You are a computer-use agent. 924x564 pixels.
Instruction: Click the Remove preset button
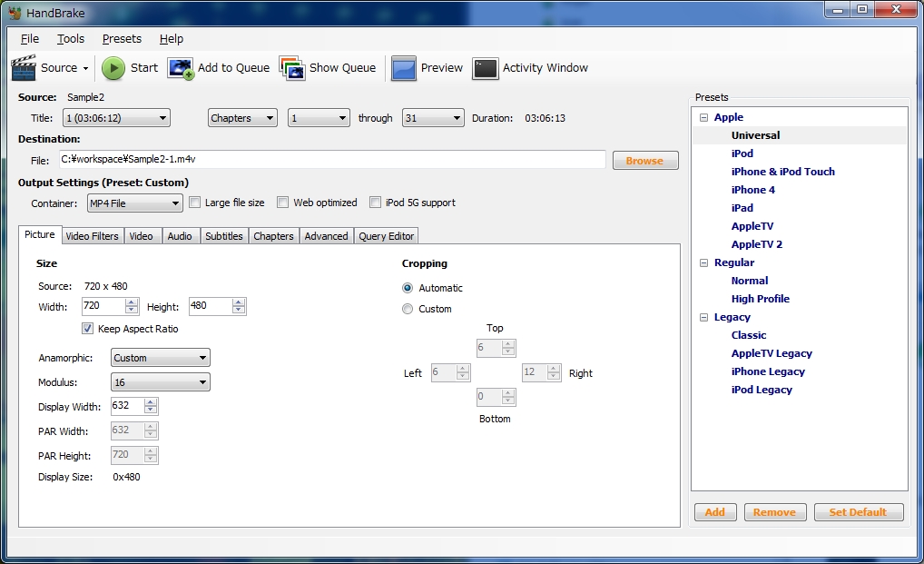pyautogui.click(x=774, y=512)
